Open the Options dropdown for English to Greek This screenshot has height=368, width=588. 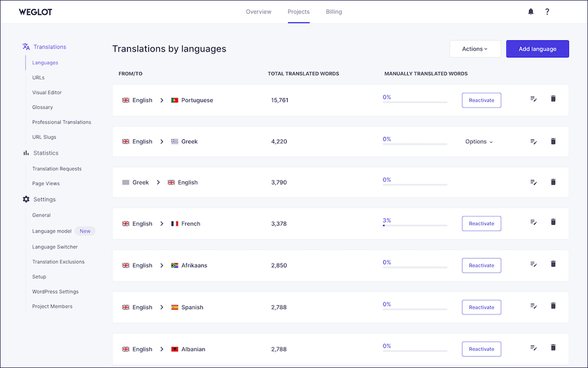(478, 141)
